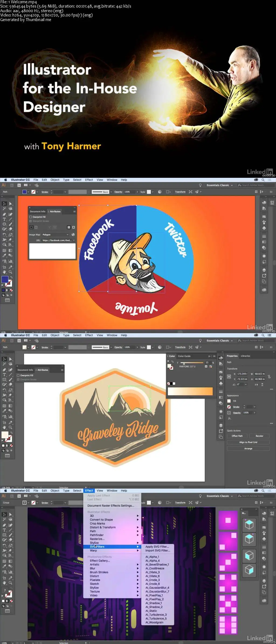Viewport: 276px width, 644px height.
Task: Click Transform link in Effect frame control bar
Action: click(180, 503)
